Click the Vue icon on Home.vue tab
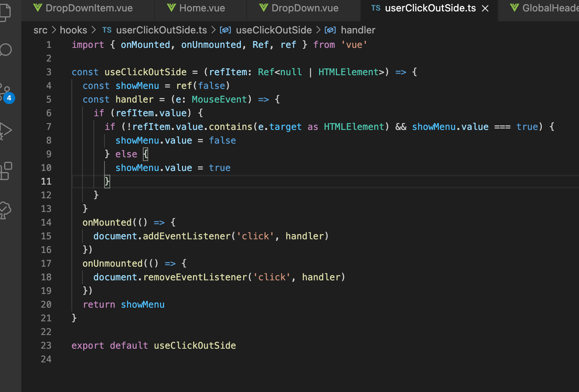Viewport: 579px width, 392px height. [x=171, y=8]
